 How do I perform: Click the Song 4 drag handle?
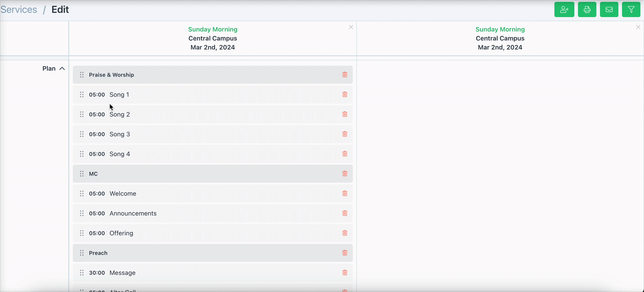point(82,154)
